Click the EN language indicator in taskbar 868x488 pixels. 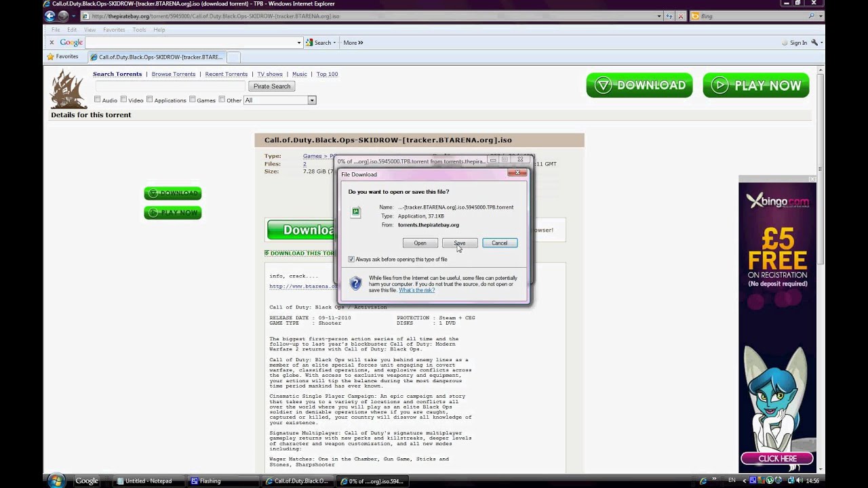pyautogui.click(x=732, y=481)
